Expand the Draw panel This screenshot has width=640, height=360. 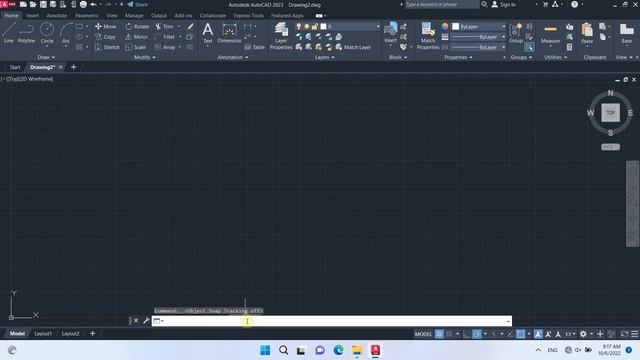click(x=46, y=57)
